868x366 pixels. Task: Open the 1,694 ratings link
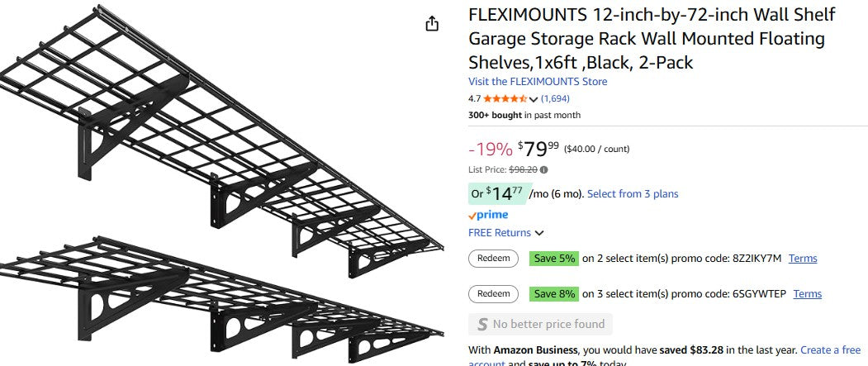[x=555, y=98]
